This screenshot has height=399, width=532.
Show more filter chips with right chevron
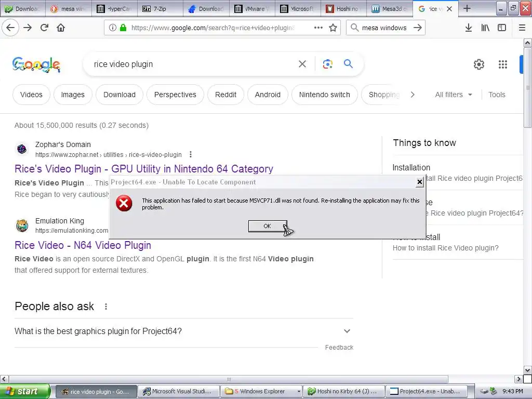[x=413, y=95]
